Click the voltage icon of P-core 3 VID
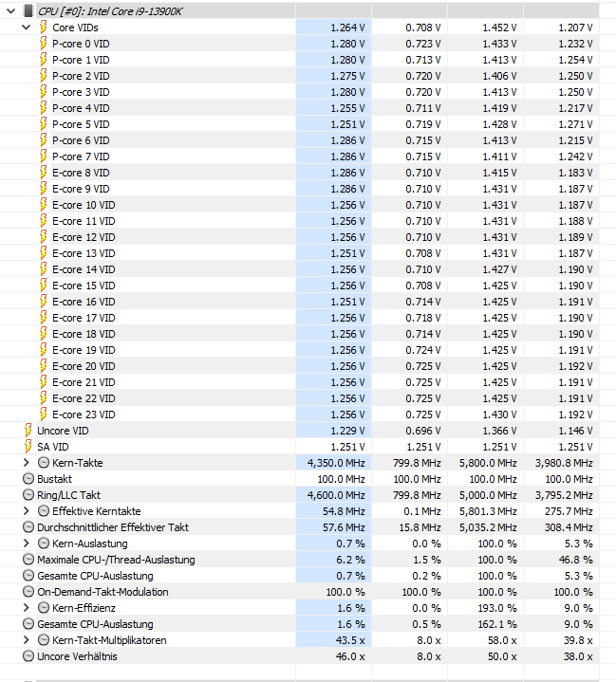 [43, 92]
